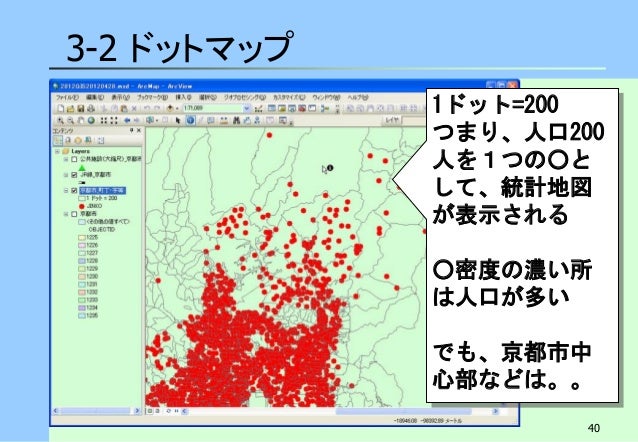638x442 pixels.
Task: Open the ヘルプ menu
Action: (x=358, y=98)
